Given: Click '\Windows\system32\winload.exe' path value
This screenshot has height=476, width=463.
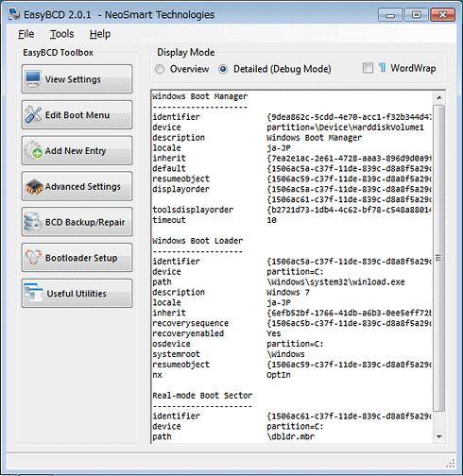Looking at the screenshot, I should 335,281.
